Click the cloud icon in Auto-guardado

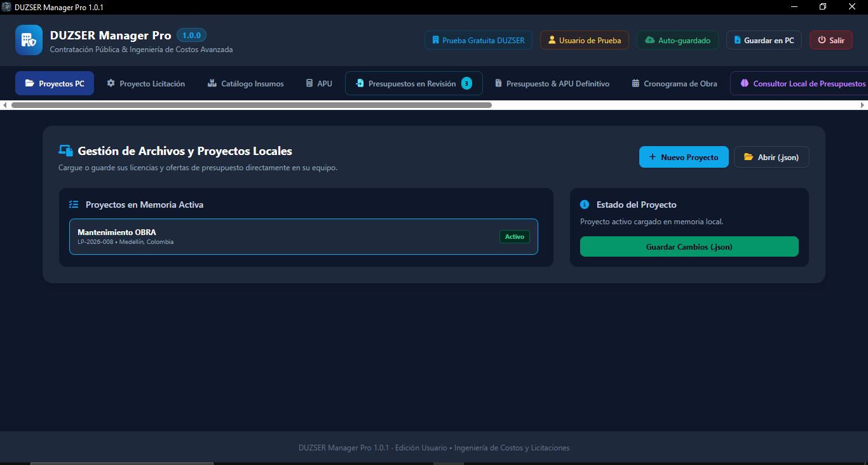point(649,40)
